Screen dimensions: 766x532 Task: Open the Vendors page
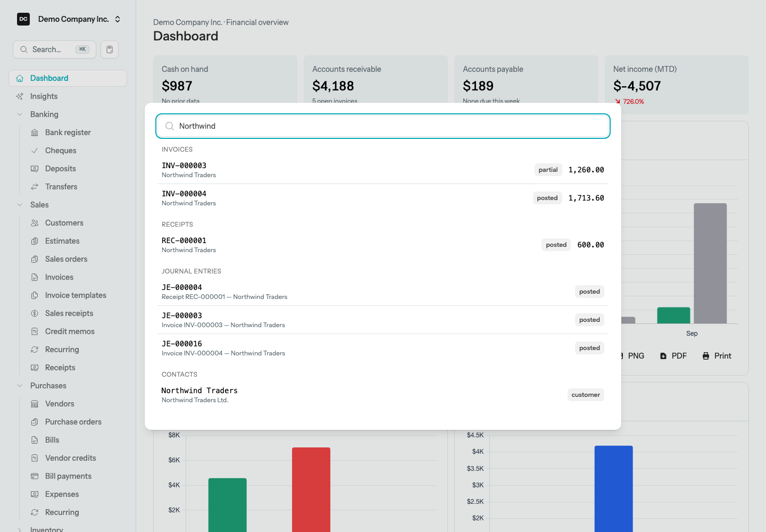(x=75, y=404)
